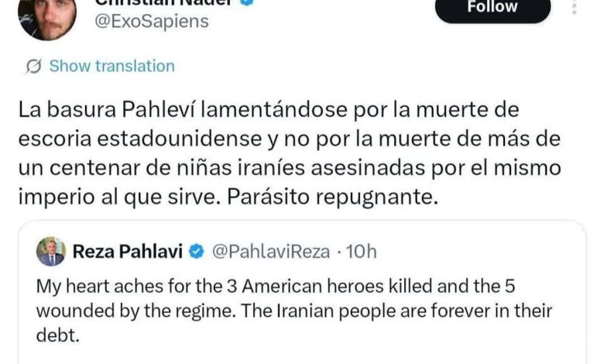Click the 10h timestamp on quoted tweet

tap(362, 252)
